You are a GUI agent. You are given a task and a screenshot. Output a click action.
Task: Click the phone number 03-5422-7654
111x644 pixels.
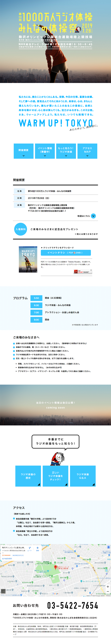click(x=73, y=606)
